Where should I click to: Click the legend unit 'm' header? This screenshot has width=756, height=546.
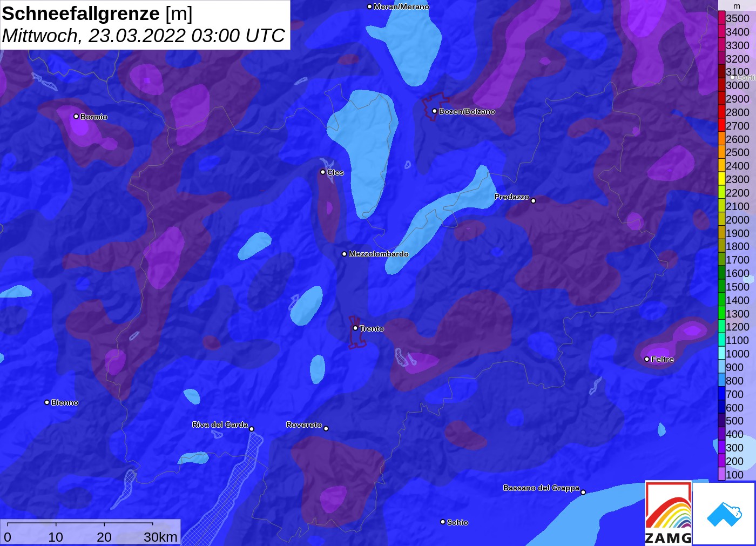tap(737, 6)
